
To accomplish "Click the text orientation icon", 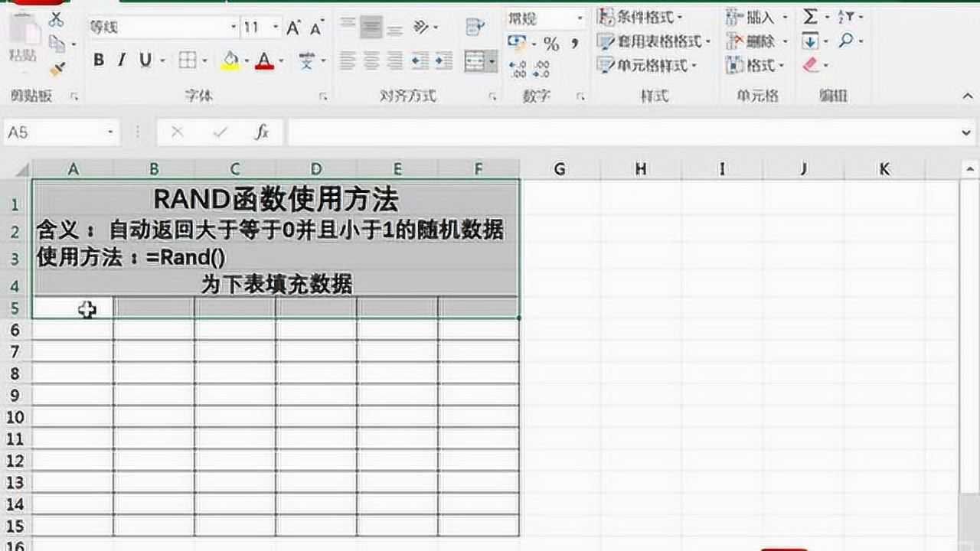I will 422,28.
